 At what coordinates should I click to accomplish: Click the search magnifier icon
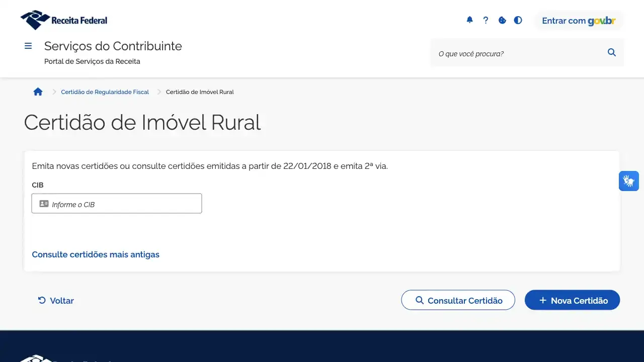[x=612, y=52]
